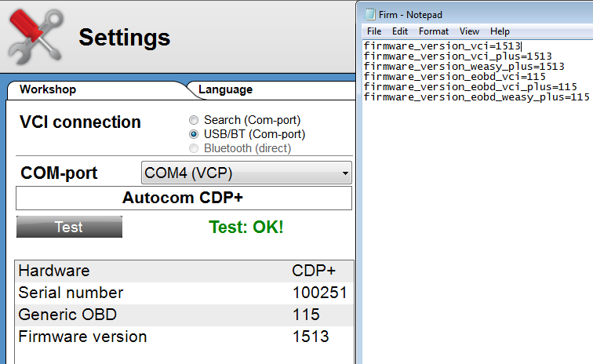
Task: Click the firmware_version_vci_plus=1513 line
Action: click(457, 56)
